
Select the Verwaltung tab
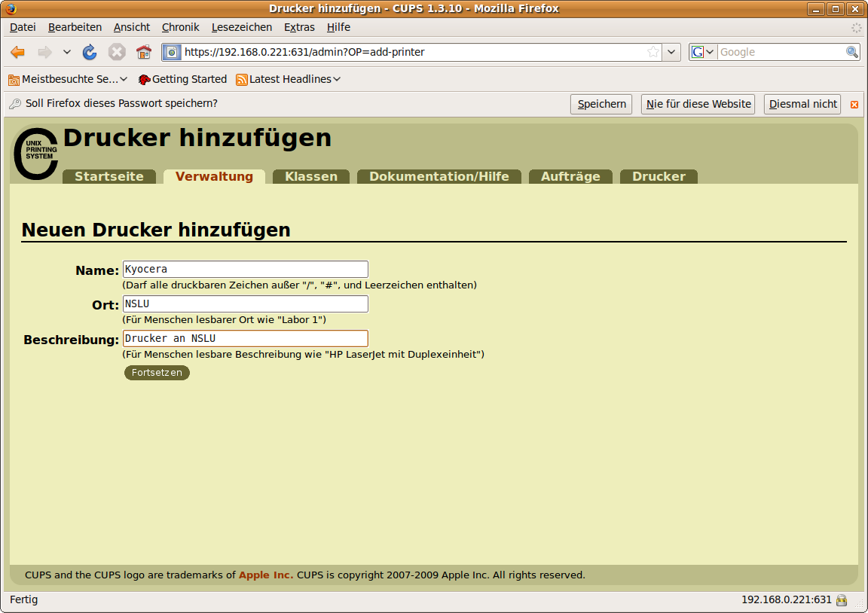(x=214, y=176)
